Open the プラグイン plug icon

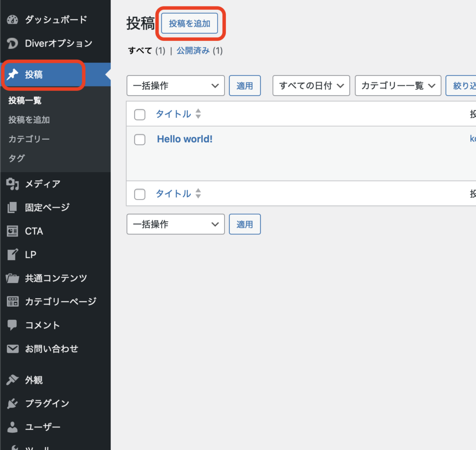[13, 403]
